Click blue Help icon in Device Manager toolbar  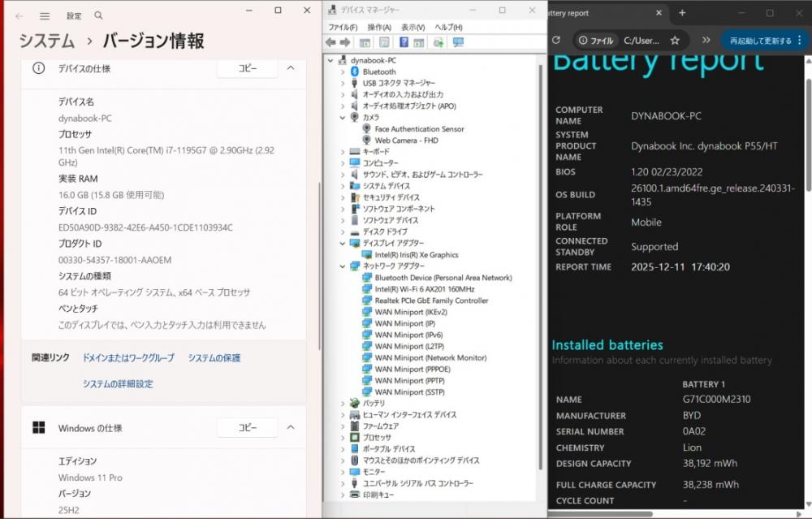tap(404, 42)
